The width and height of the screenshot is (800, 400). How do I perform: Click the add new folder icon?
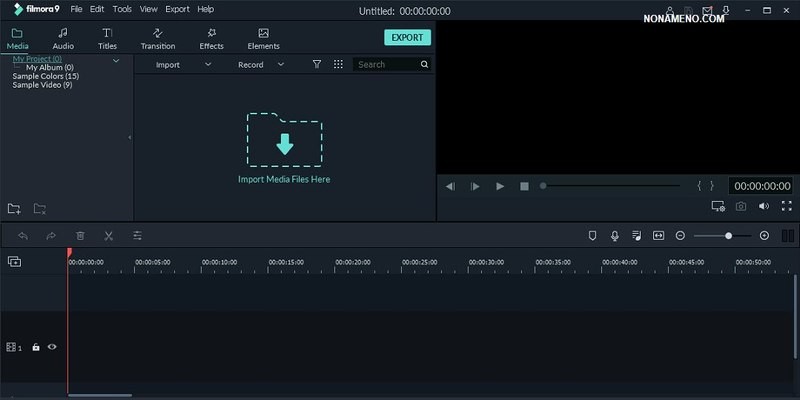(x=14, y=209)
